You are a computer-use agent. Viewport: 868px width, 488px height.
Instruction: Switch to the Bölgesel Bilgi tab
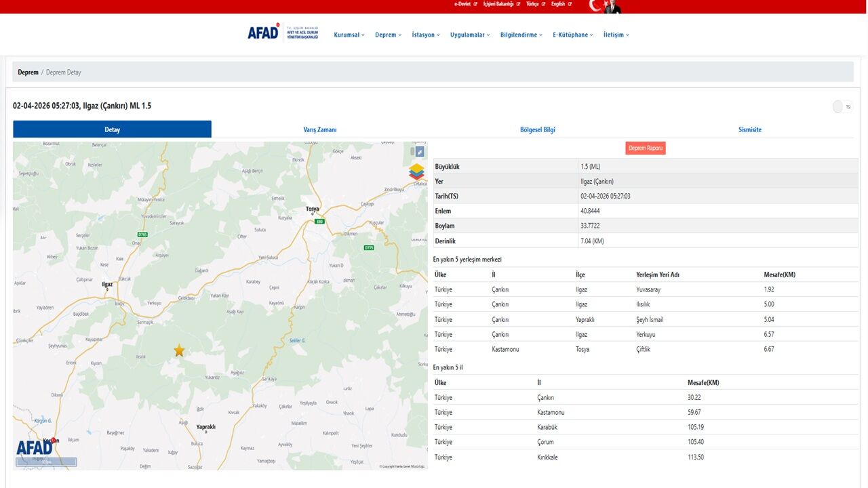point(538,129)
